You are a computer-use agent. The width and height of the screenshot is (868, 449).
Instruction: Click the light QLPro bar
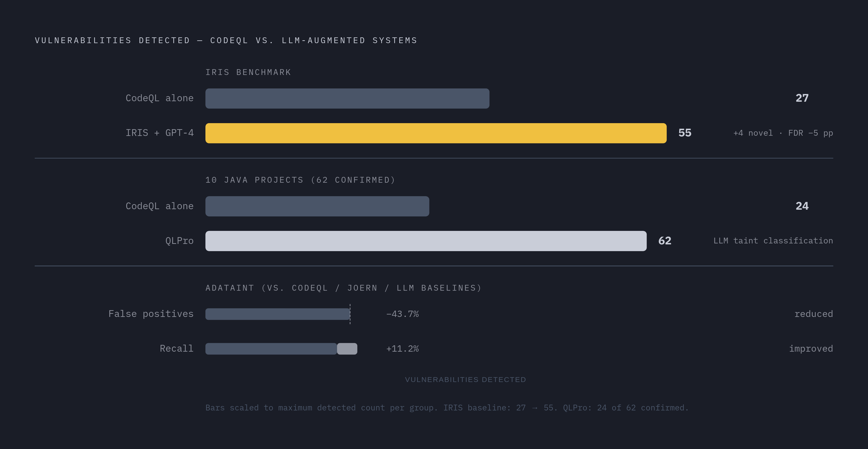pos(426,241)
